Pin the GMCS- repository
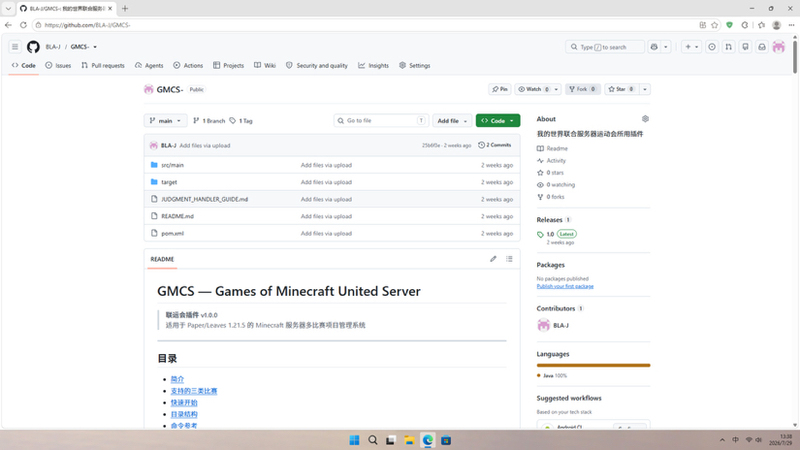The height and width of the screenshot is (450, 800). [499, 89]
